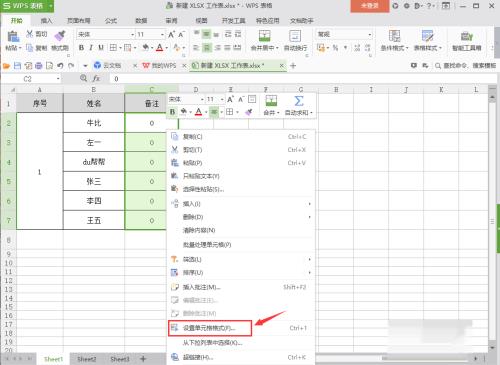Click the orange login (未登录) button
Screen dimensions: 500x365
(x=369, y=6)
